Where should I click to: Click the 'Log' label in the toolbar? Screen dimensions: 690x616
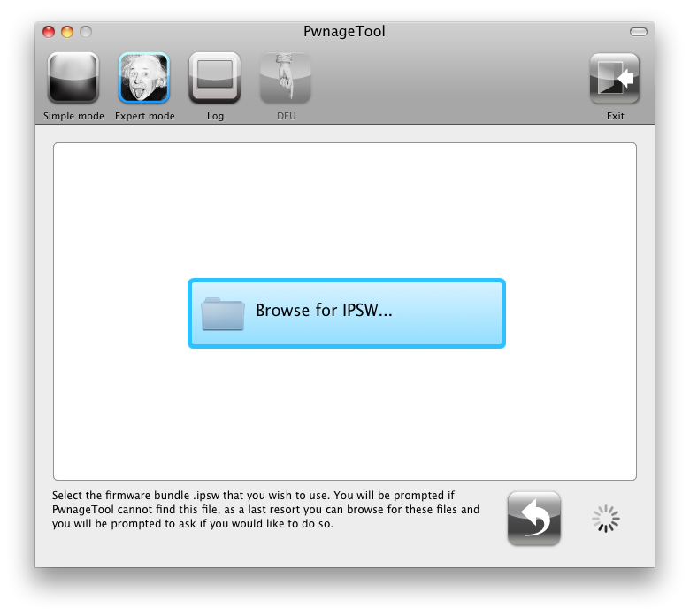coord(215,116)
